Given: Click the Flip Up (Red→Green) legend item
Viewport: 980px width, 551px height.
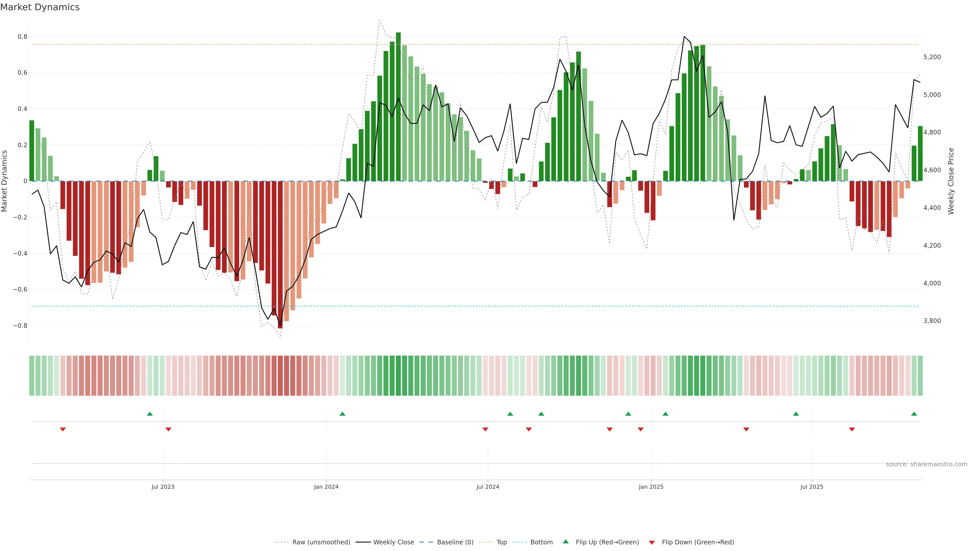Looking at the screenshot, I should click(x=607, y=542).
